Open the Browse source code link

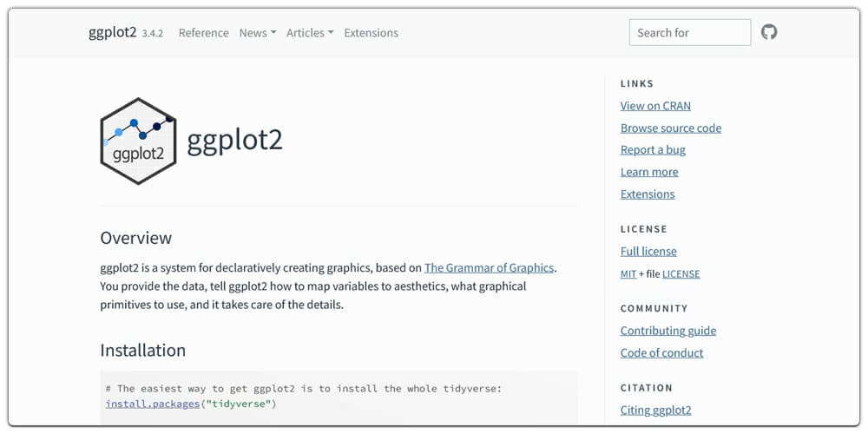[x=670, y=128]
